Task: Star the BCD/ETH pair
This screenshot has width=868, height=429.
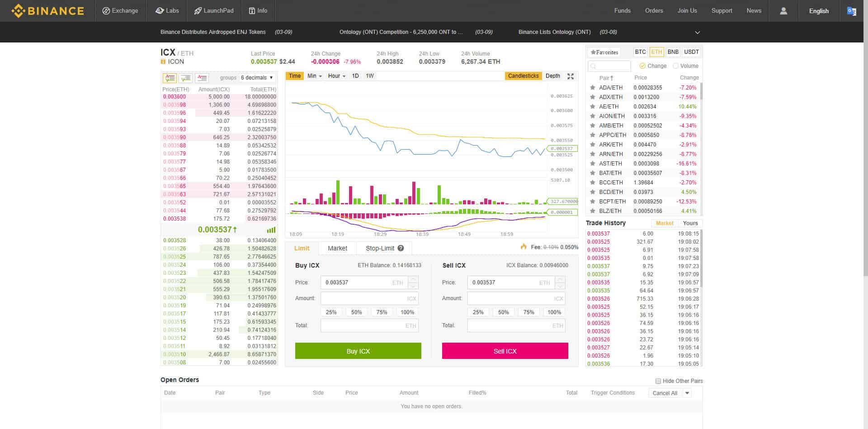Action: [x=592, y=192]
